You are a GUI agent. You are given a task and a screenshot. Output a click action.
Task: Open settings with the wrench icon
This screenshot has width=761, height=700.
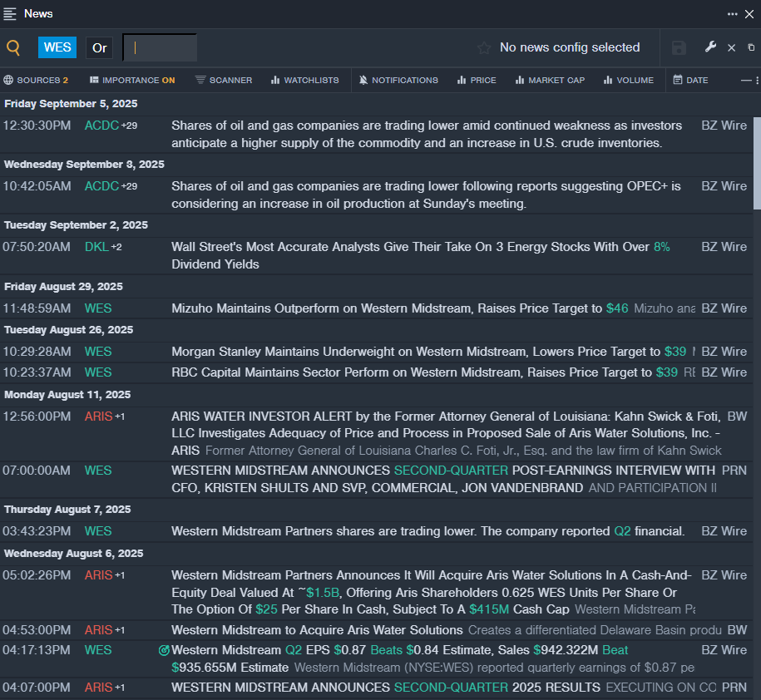click(710, 47)
